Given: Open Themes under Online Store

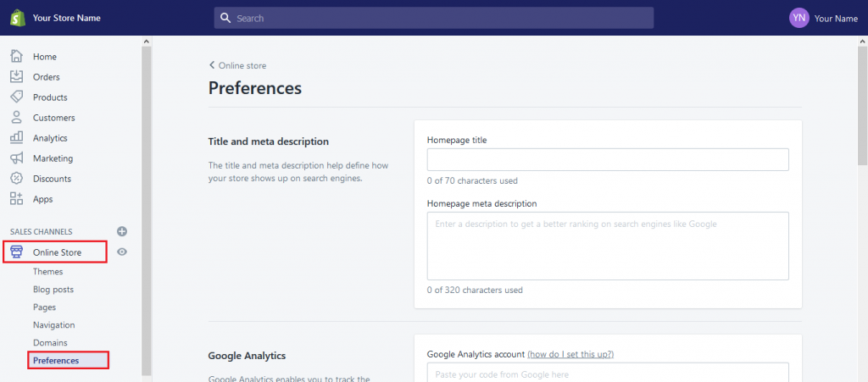Looking at the screenshot, I should coord(47,271).
